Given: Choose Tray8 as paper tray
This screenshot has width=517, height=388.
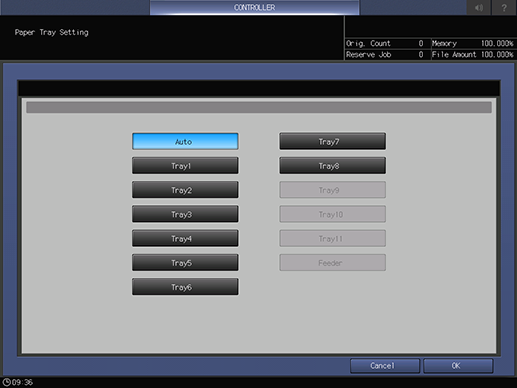Looking at the screenshot, I should (x=332, y=166).
